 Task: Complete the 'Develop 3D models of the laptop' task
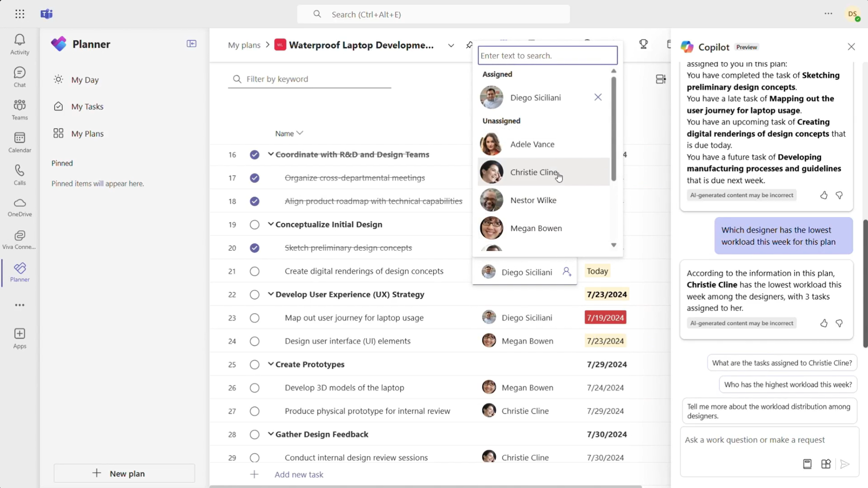pyautogui.click(x=254, y=387)
